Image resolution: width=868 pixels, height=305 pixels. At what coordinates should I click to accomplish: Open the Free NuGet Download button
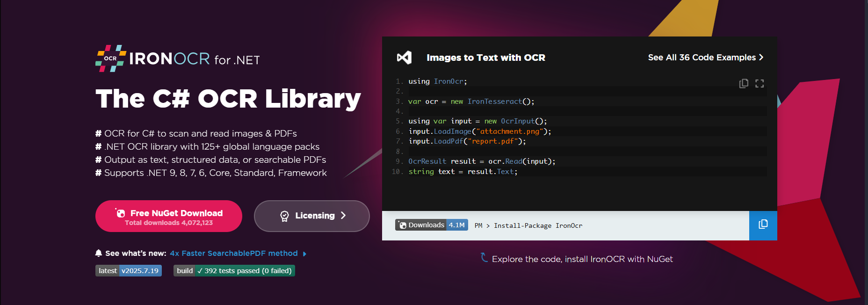tap(169, 216)
